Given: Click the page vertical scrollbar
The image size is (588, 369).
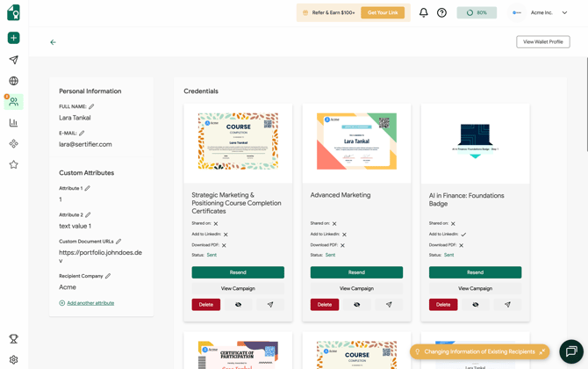Looking at the screenshot, I should point(586,105).
